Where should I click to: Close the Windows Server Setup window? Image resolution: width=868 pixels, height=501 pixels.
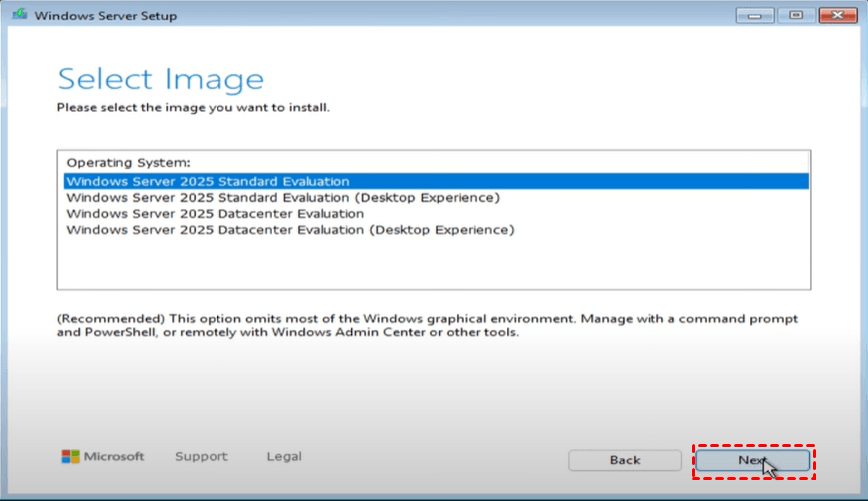(x=836, y=15)
